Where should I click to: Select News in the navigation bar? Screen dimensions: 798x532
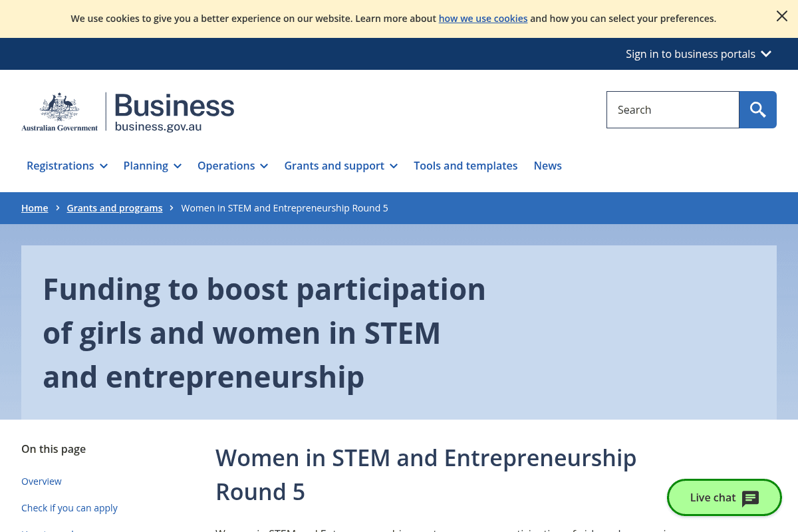click(x=547, y=166)
